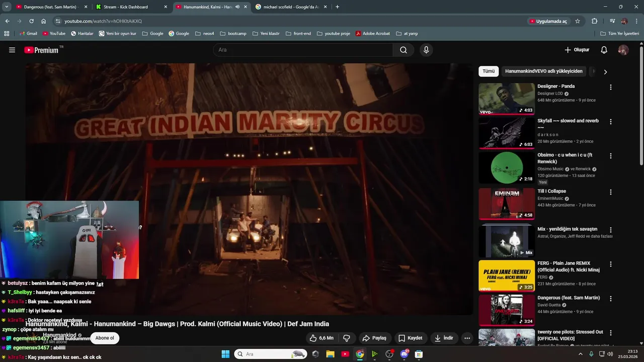The image size is (644, 362).
Task: Open the apps grid in bookmarks bar
Action: (7, 34)
